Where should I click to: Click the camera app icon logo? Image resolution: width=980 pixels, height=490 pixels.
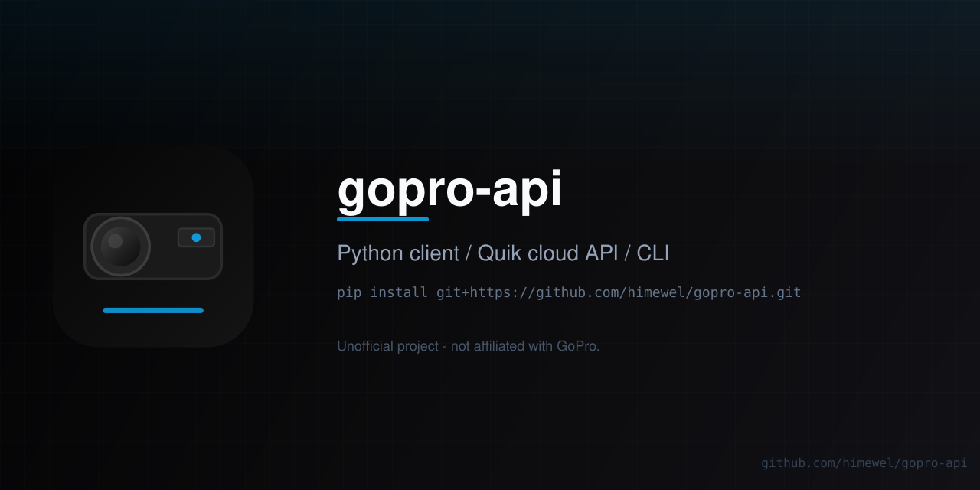pyautogui.click(x=153, y=247)
